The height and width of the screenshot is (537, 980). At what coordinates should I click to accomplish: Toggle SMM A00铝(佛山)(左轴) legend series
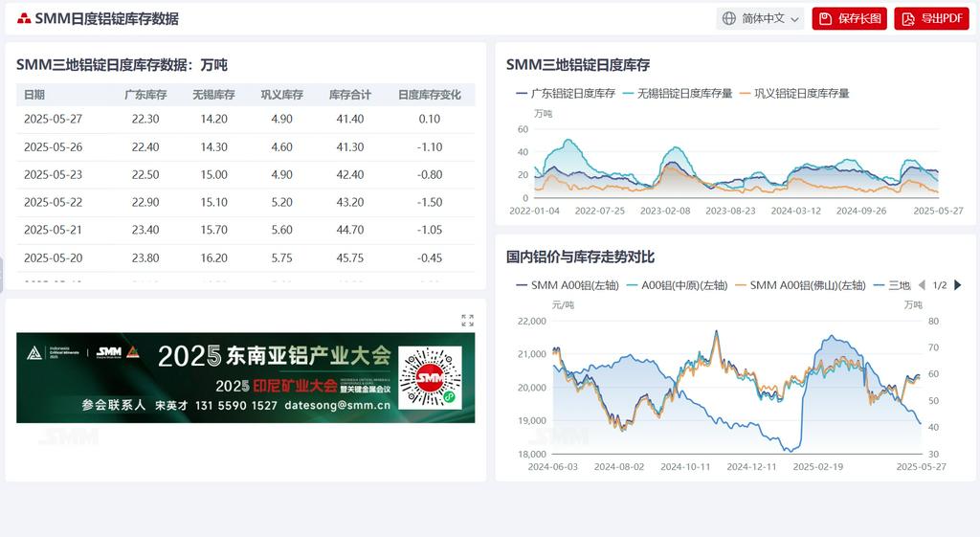pyautogui.click(x=801, y=285)
